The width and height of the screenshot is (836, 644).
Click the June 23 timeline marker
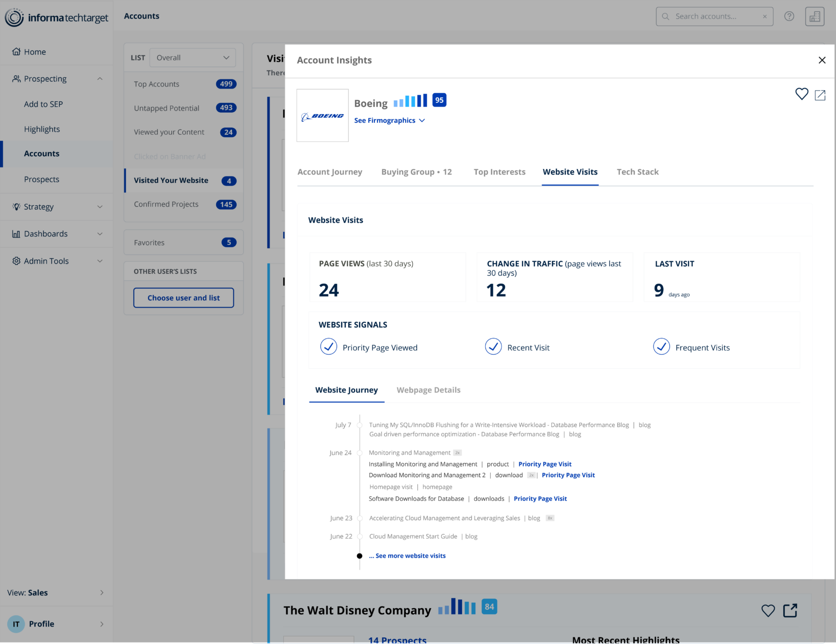click(360, 519)
